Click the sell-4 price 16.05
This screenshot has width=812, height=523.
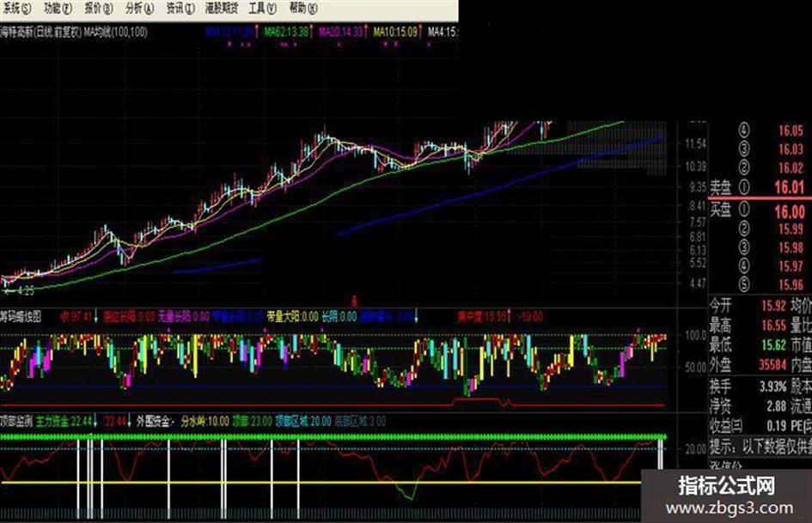[791, 131]
